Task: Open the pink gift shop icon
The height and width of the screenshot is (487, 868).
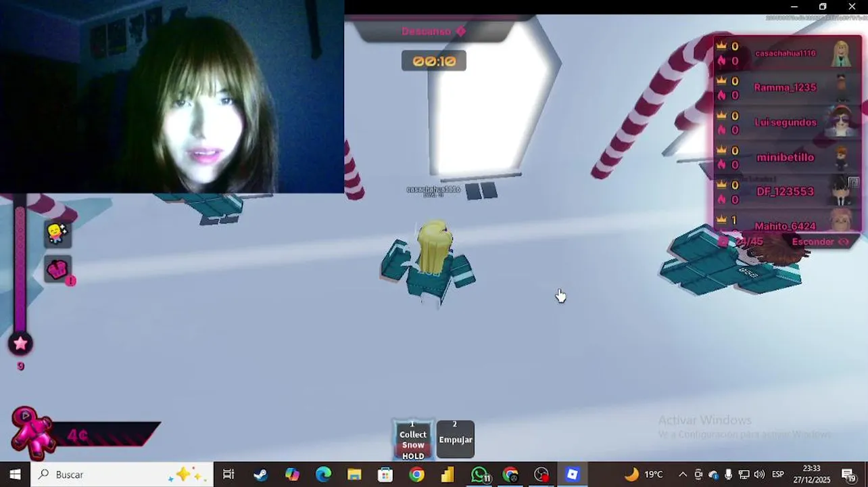Action: tap(57, 269)
